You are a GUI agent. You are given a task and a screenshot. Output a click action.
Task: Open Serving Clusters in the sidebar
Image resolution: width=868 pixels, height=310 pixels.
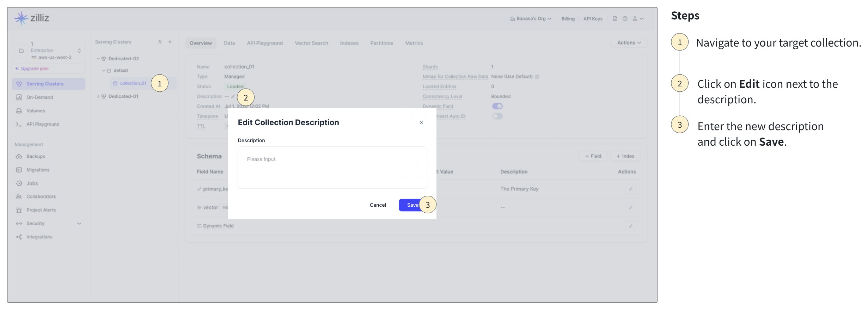click(x=49, y=84)
